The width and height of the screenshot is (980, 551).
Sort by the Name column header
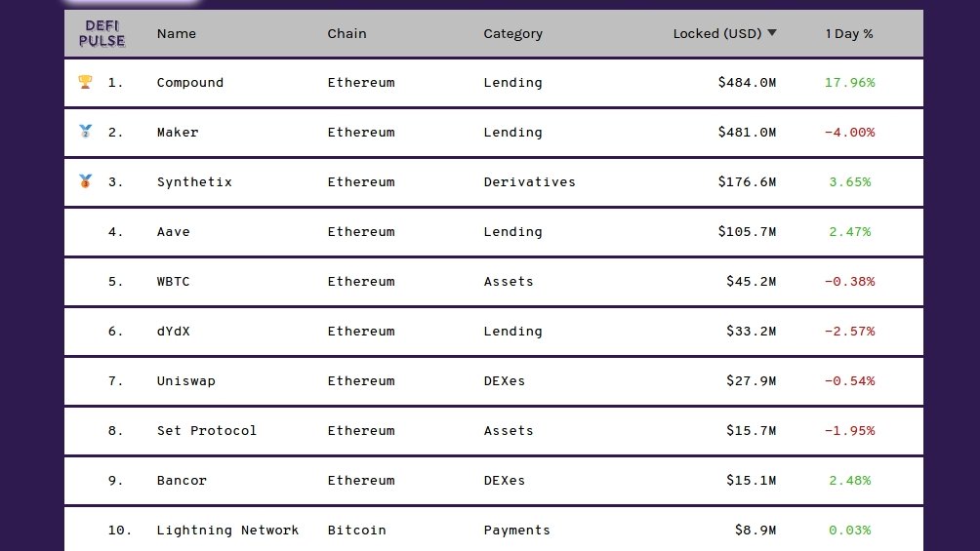(177, 34)
